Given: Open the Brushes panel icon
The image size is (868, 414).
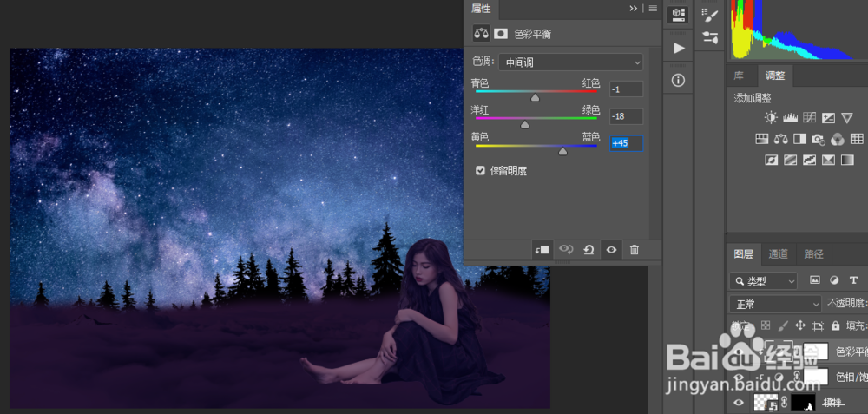Looking at the screenshot, I should 710,15.
